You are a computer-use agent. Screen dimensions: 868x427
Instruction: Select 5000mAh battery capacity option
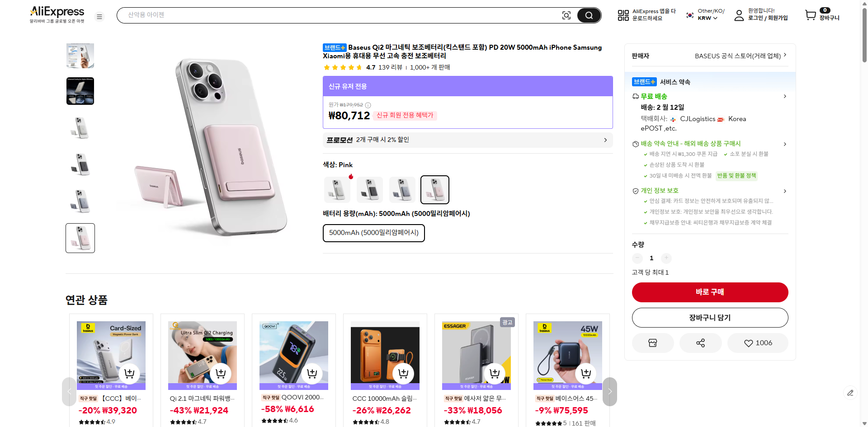(x=373, y=233)
